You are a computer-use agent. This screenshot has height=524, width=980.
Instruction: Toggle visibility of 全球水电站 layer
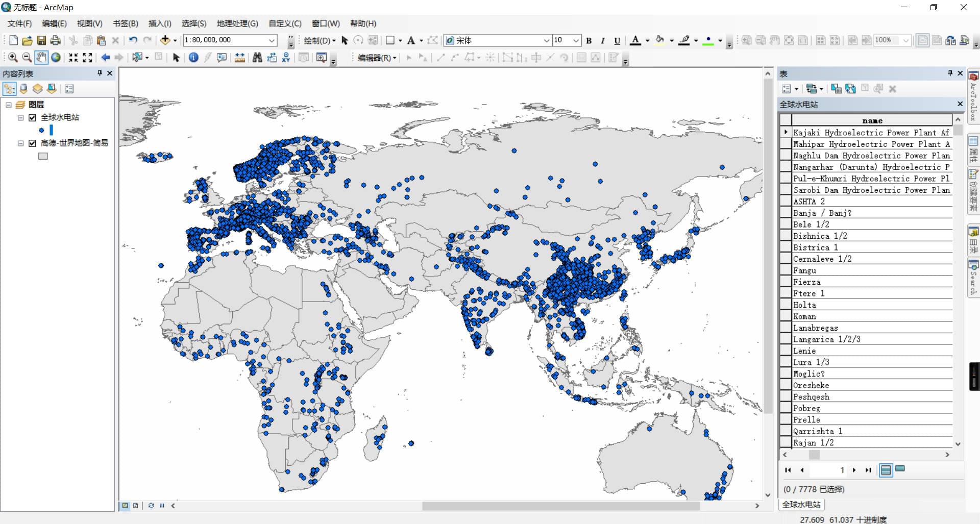pos(32,117)
